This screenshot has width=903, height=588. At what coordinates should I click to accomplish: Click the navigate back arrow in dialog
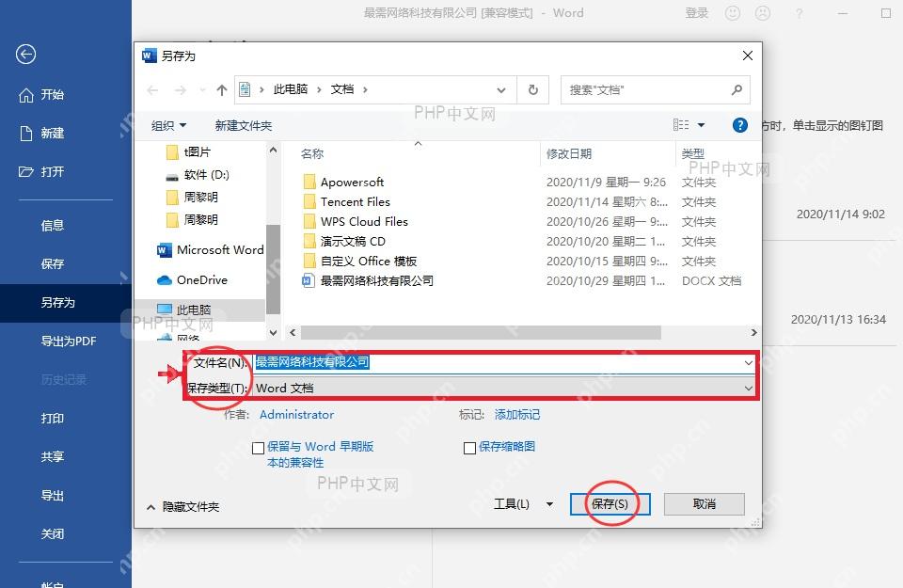152,89
